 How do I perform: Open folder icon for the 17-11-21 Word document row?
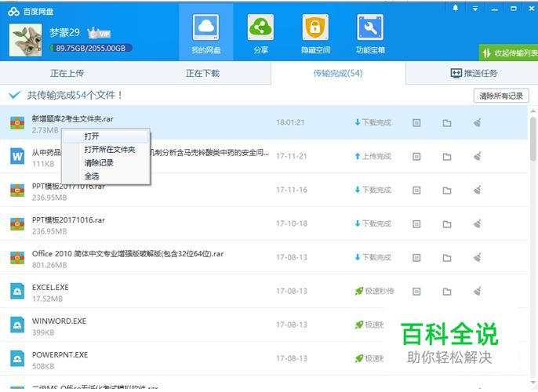(x=447, y=157)
